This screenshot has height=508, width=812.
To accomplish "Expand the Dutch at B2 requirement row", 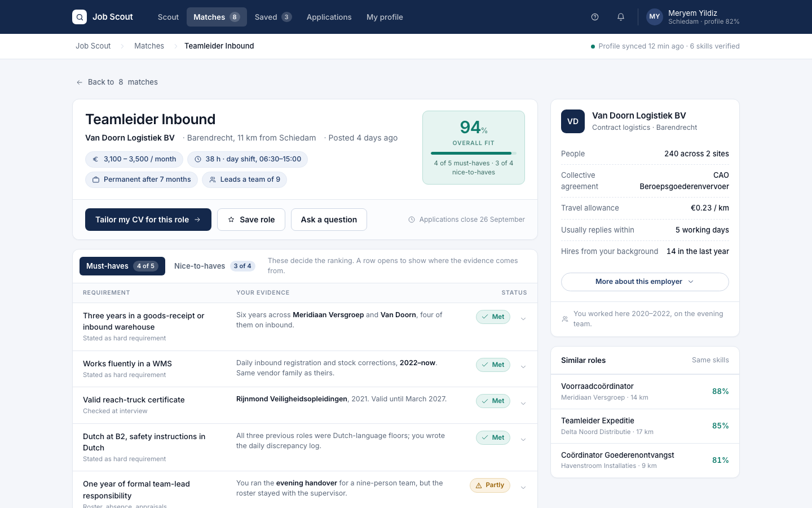I will tap(523, 440).
